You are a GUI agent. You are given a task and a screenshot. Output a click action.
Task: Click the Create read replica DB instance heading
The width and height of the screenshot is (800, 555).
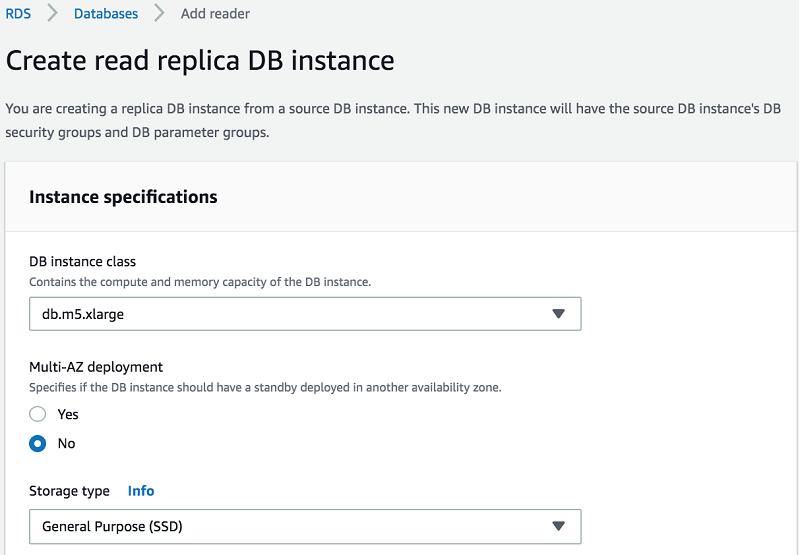coord(200,60)
